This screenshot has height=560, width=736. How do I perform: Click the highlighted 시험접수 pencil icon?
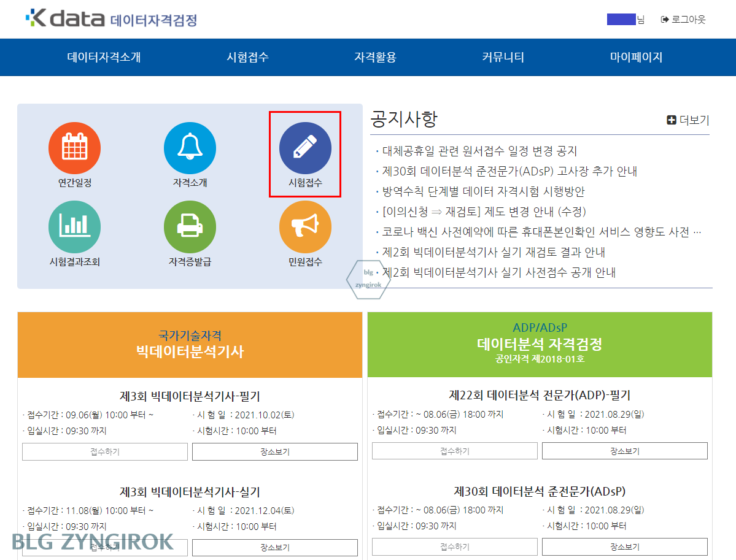click(x=305, y=148)
